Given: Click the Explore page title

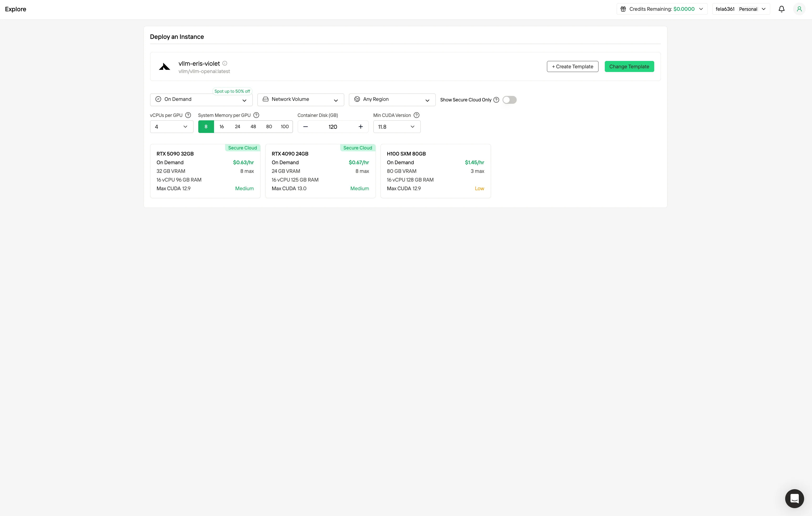Looking at the screenshot, I should click(16, 9).
